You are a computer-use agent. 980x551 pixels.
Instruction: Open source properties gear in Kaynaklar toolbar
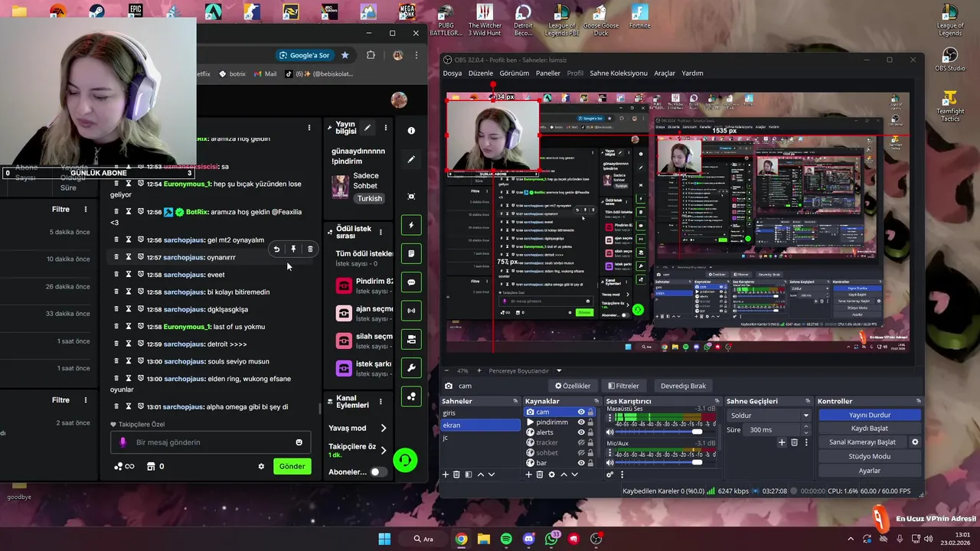pyautogui.click(x=551, y=474)
